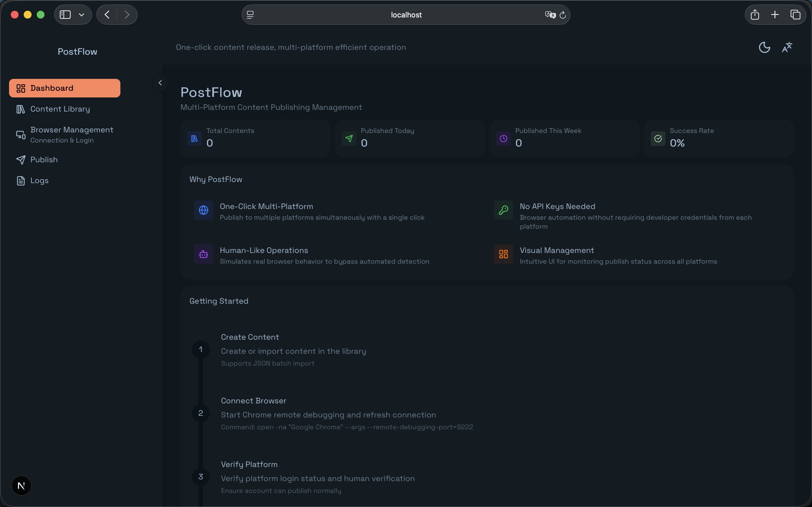Click the 0% success rate value

point(677,143)
